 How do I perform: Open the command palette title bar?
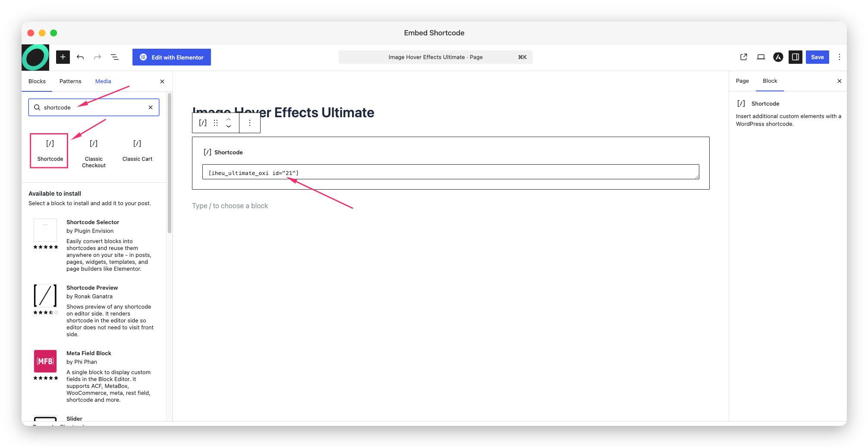coord(435,57)
